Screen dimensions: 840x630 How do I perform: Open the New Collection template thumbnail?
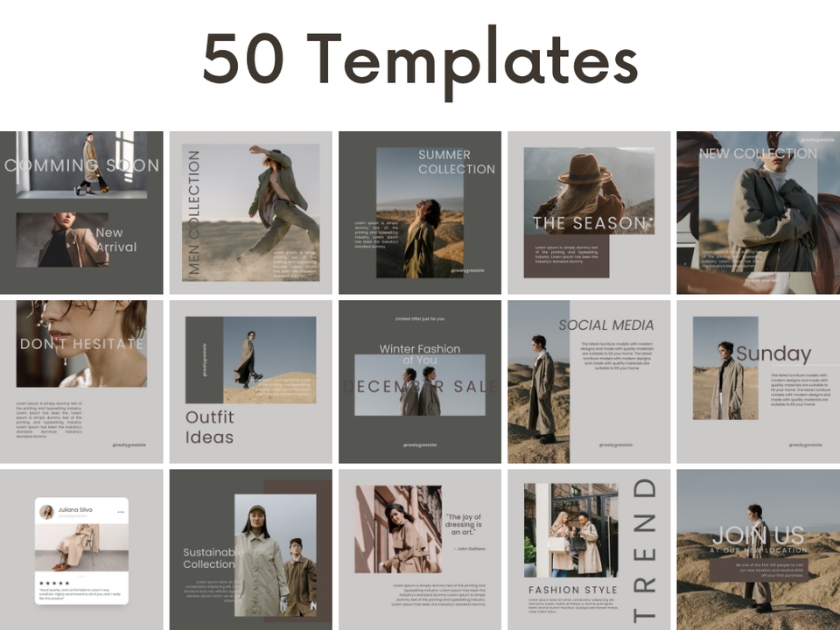tap(759, 213)
